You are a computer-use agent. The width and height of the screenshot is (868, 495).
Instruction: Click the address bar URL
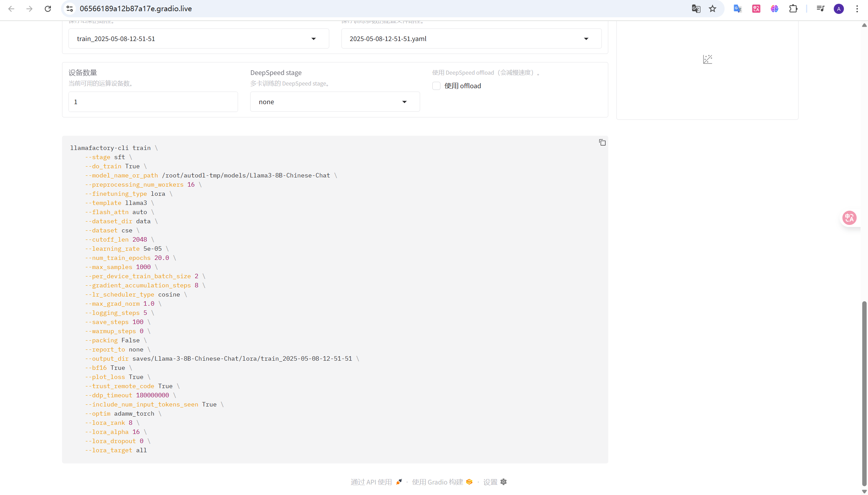pyautogui.click(x=136, y=9)
